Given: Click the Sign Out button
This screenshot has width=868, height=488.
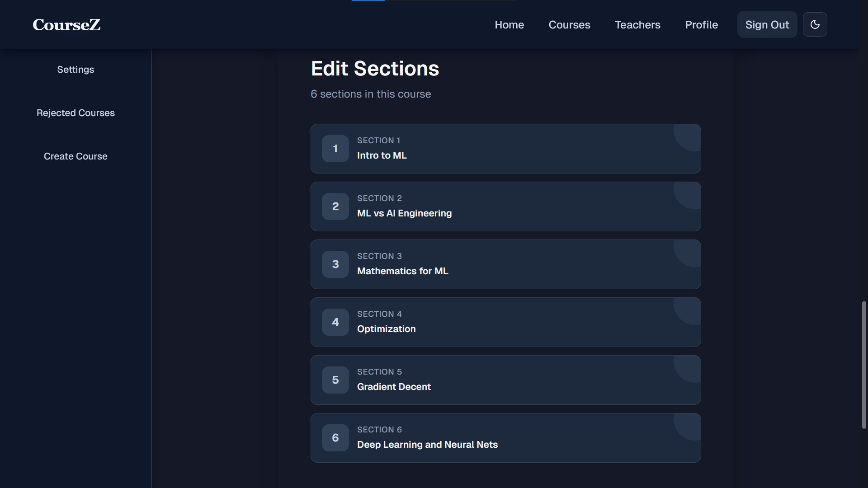Looking at the screenshot, I should [767, 24].
